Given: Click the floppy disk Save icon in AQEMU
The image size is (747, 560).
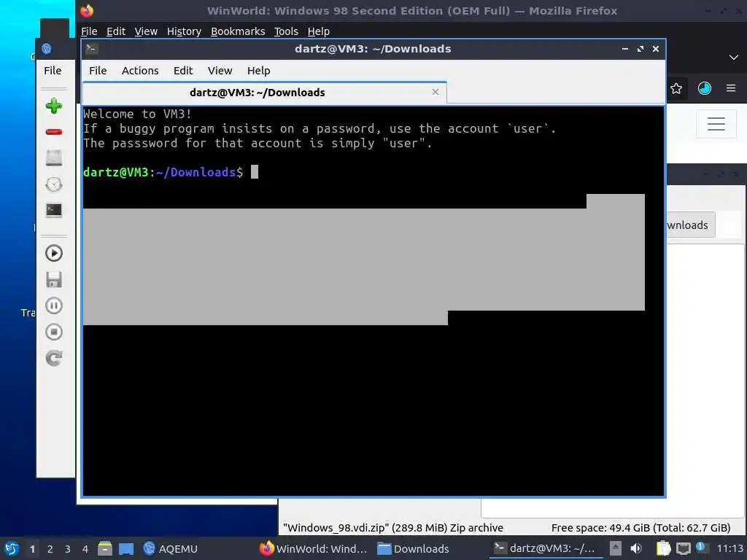Looking at the screenshot, I should point(54,279).
